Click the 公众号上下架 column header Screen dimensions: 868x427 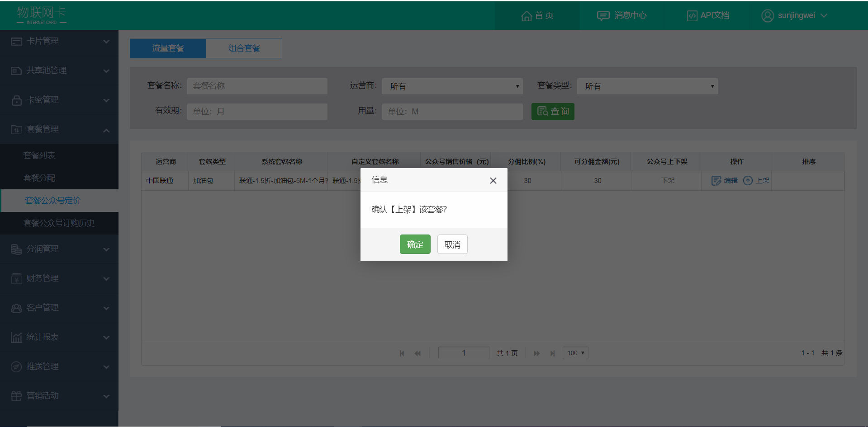667,162
